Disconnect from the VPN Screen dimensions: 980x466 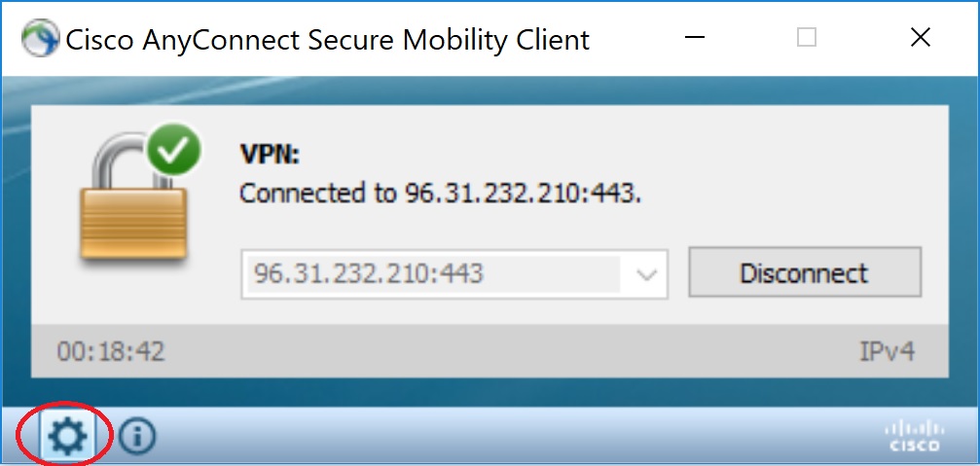(805, 273)
